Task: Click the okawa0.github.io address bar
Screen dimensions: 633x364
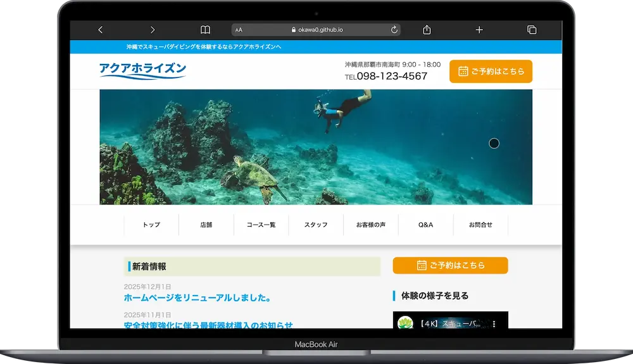Action: [x=316, y=30]
